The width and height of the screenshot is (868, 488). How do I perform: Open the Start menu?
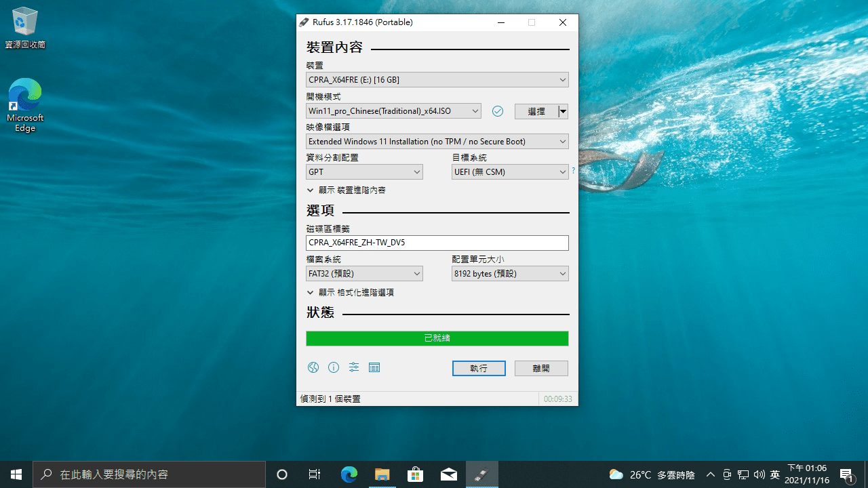16,474
